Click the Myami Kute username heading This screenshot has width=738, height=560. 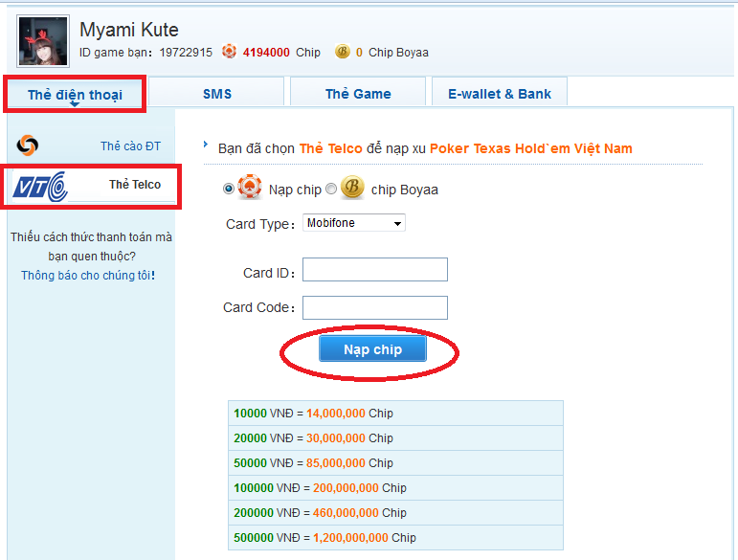click(129, 30)
